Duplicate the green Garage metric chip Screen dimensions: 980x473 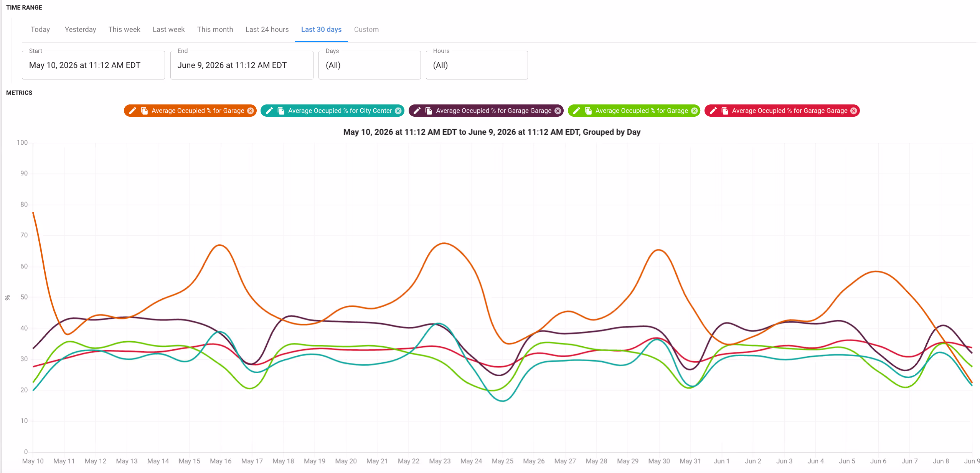tap(589, 111)
